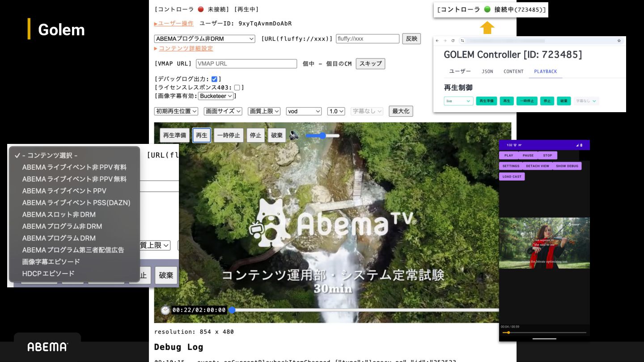This screenshot has width=644, height=362.
Task: Select ABEMAプログラム第三者配信広告 option
Action: pos(74,250)
